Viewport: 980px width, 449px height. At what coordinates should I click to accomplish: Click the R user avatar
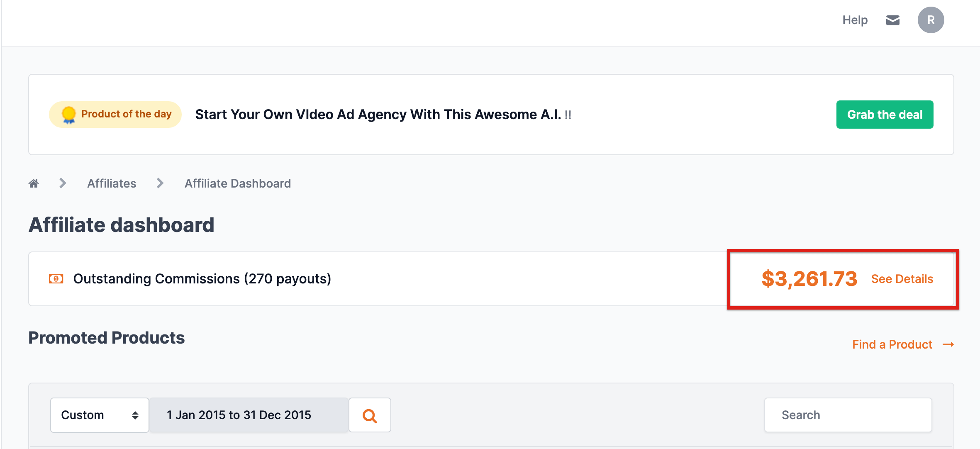tap(931, 20)
